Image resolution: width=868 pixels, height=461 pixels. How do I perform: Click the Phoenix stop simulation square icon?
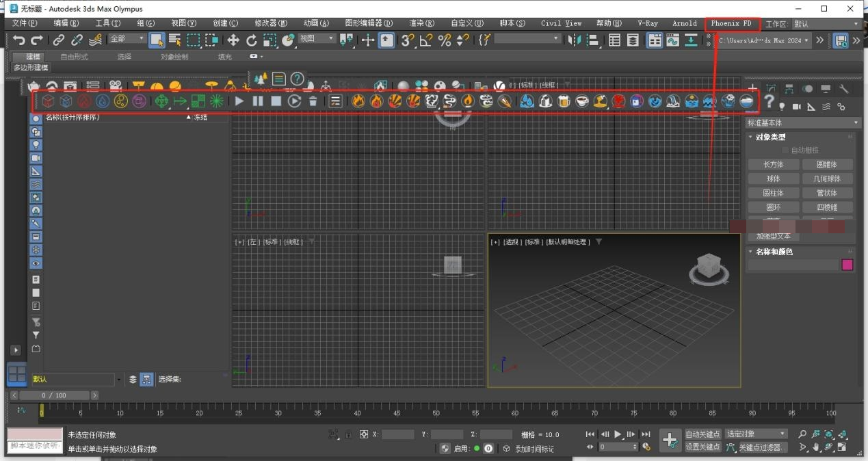(276, 101)
